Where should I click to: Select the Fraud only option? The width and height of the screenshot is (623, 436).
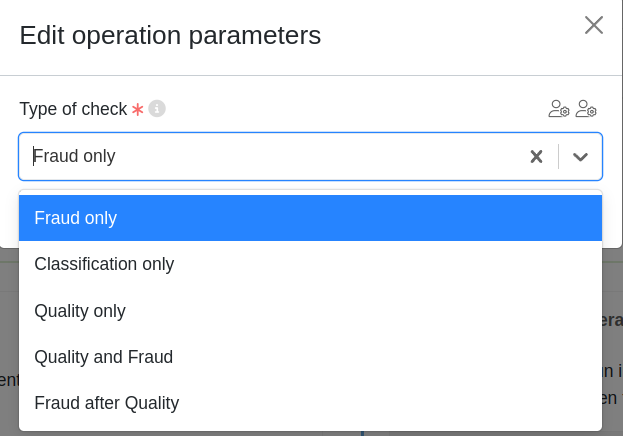tap(310, 218)
